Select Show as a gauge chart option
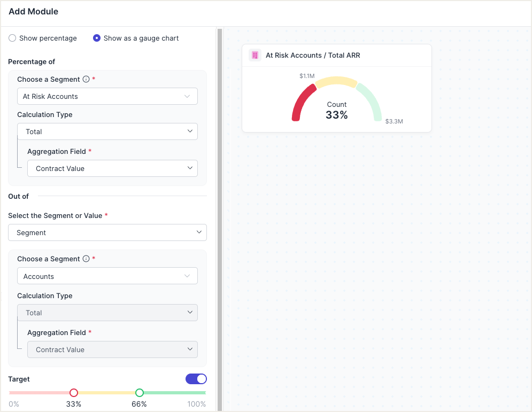 coord(97,38)
